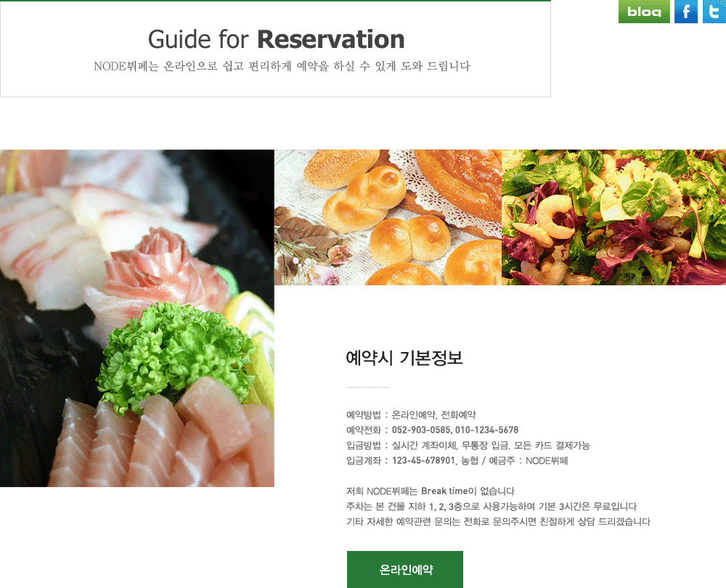The width and height of the screenshot is (726, 588).
Task: Select the sashimi platter photo
Action: point(137,318)
